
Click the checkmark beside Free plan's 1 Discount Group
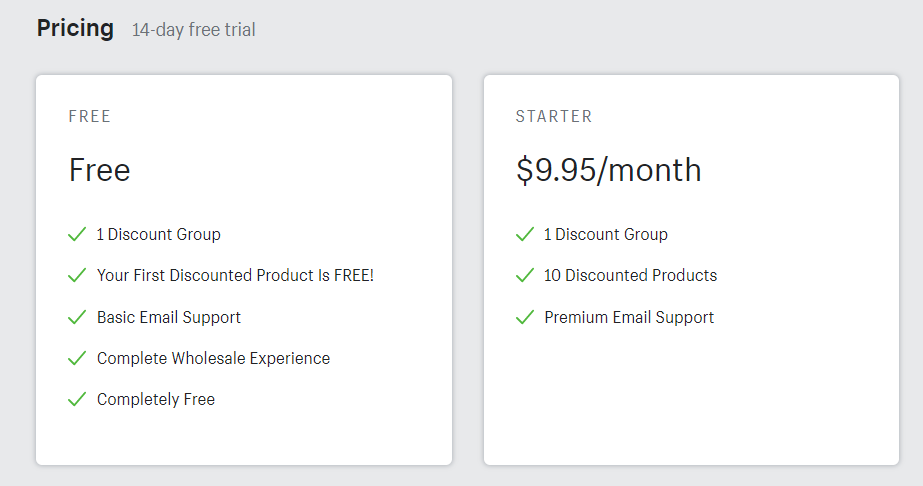pyautogui.click(x=77, y=235)
